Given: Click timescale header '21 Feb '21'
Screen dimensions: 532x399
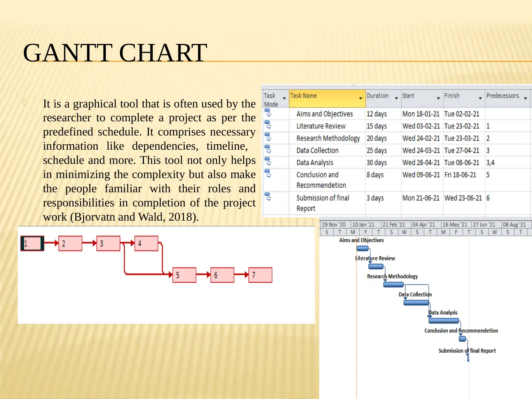Looking at the screenshot, I should (x=396, y=225).
